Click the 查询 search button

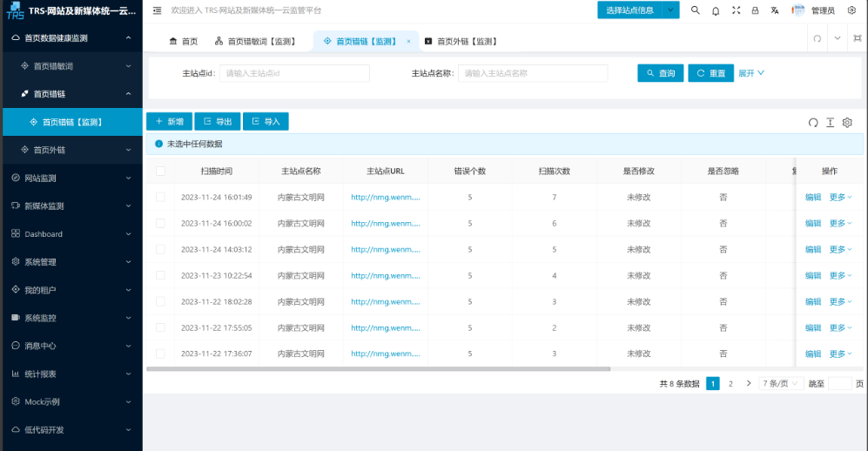point(660,73)
